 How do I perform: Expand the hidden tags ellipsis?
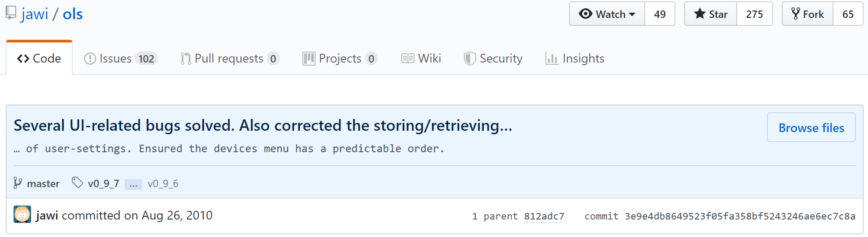tap(134, 184)
